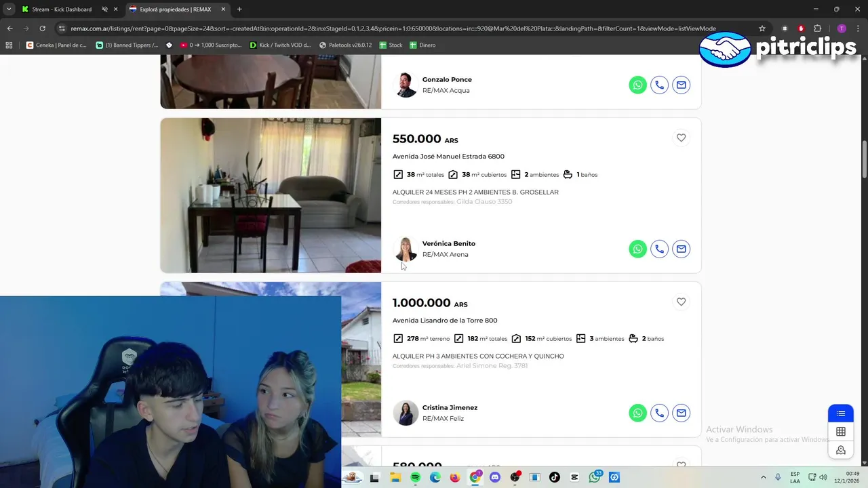Open 1,000 Suscriptores YouTube bookmark

[211, 45]
